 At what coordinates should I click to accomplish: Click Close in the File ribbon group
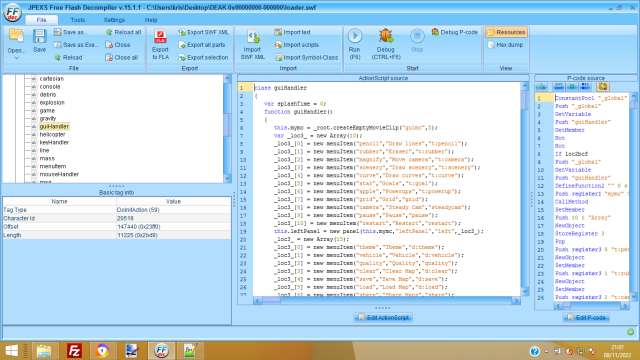click(x=118, y=45)
